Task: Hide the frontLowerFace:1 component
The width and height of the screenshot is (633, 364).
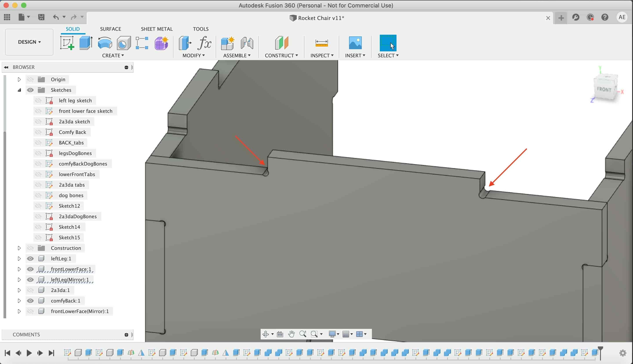Action: pos(30,269)
